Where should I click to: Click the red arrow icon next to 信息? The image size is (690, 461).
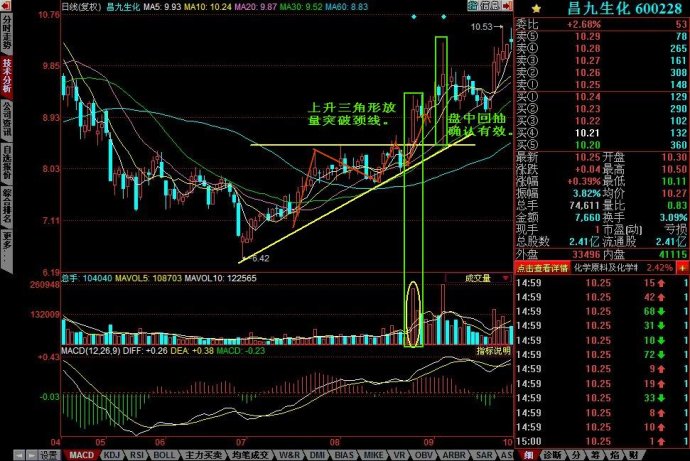click(x=507, y=6)
